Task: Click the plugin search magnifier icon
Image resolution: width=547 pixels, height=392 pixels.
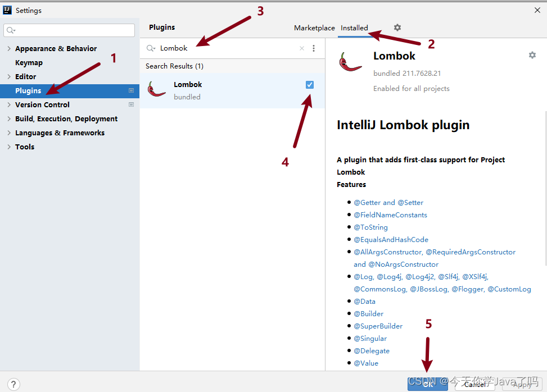Action: [x=151, y=48]
